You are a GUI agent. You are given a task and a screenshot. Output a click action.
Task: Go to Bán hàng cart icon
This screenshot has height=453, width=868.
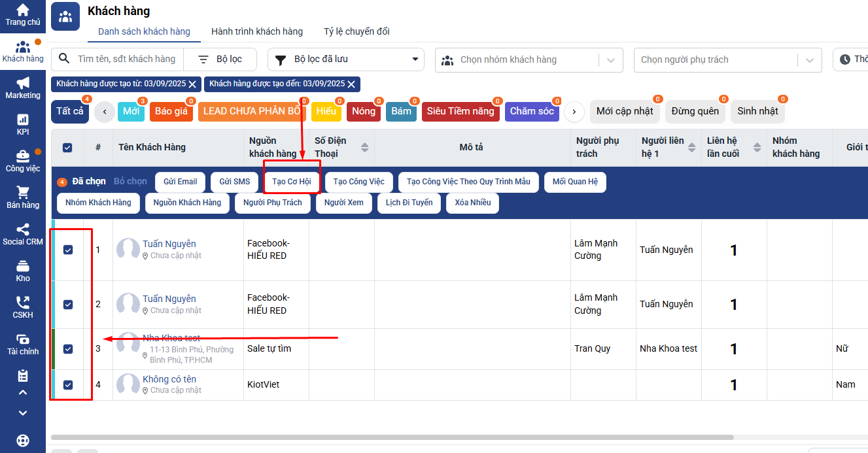[23, 197]
